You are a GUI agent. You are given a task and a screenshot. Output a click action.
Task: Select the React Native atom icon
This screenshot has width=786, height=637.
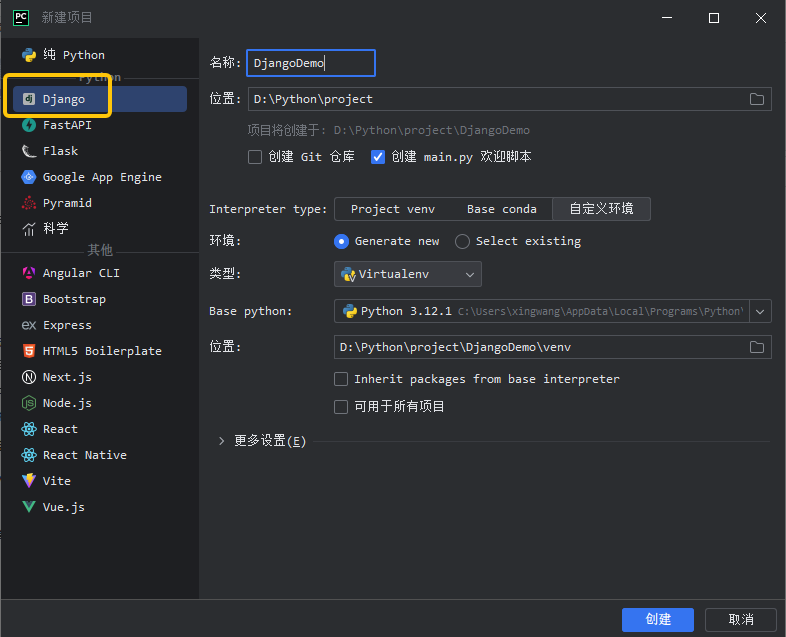[29, 455]
